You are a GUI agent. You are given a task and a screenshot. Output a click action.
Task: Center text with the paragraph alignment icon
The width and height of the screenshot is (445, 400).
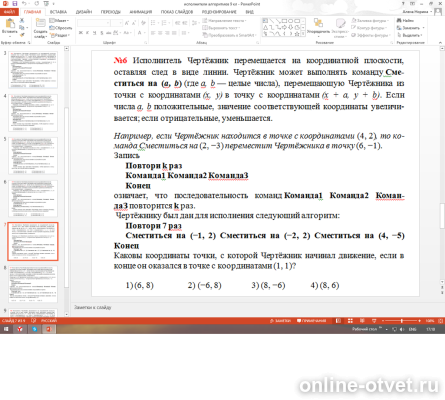tap(160, 33)
